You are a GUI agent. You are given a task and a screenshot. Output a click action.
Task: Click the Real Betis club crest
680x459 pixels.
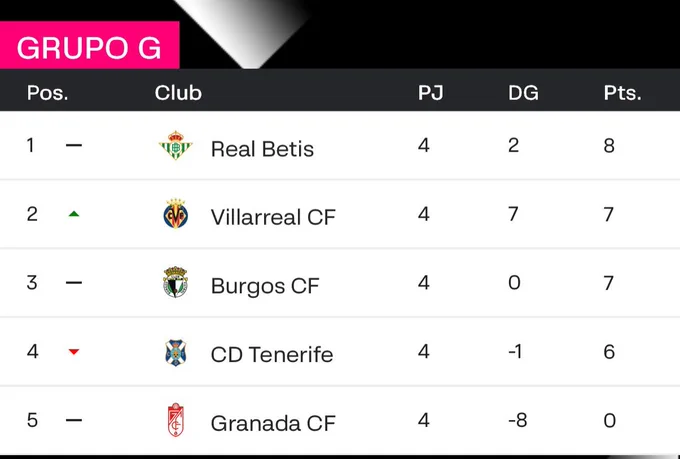coord(176,147)
